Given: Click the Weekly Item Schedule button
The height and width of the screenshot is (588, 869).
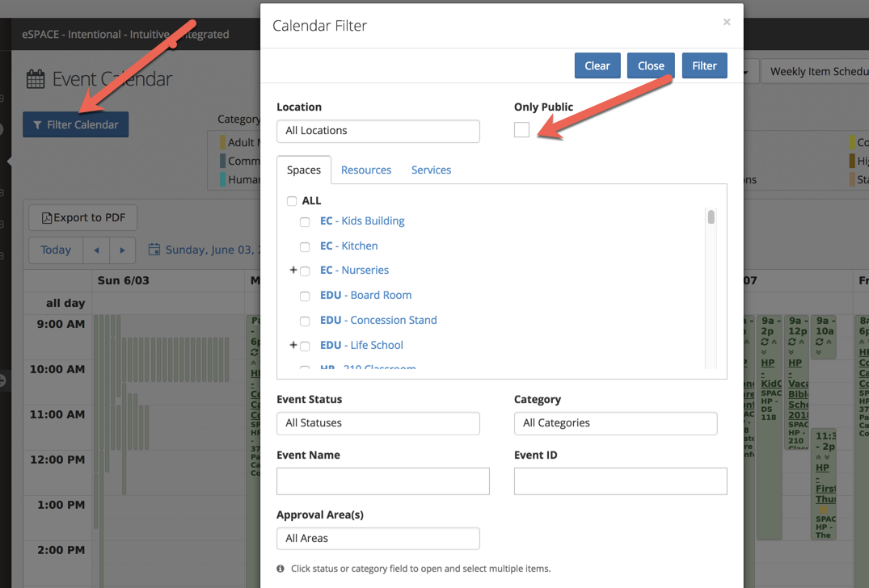Looking at the screenshot, I should pyautogui.click(x=815, y=72).
